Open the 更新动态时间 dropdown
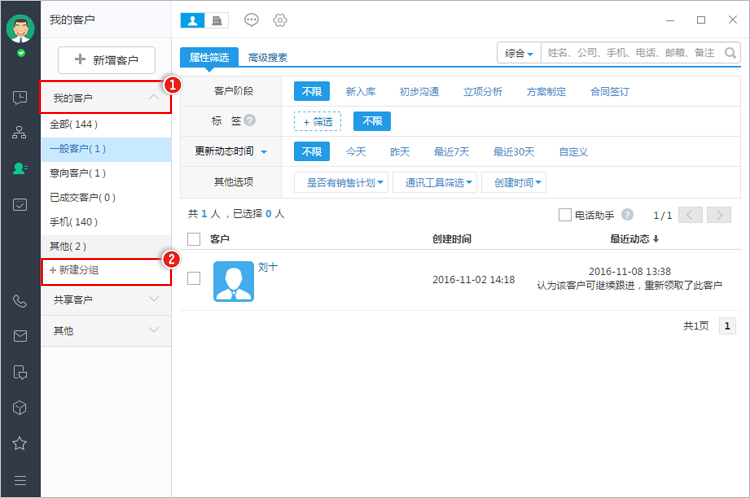Viewport: 750px width, 498px height. pyautogui.click(x=231, y=151)
